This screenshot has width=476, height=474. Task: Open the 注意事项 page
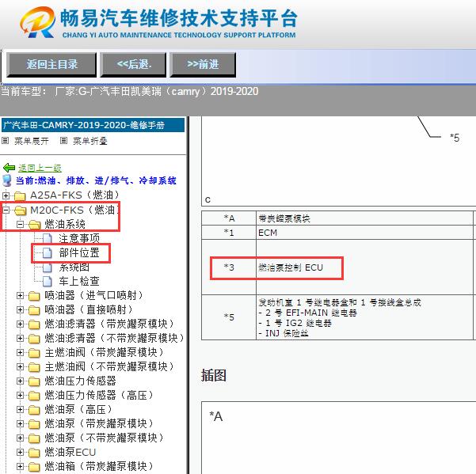tap(79, 238)
